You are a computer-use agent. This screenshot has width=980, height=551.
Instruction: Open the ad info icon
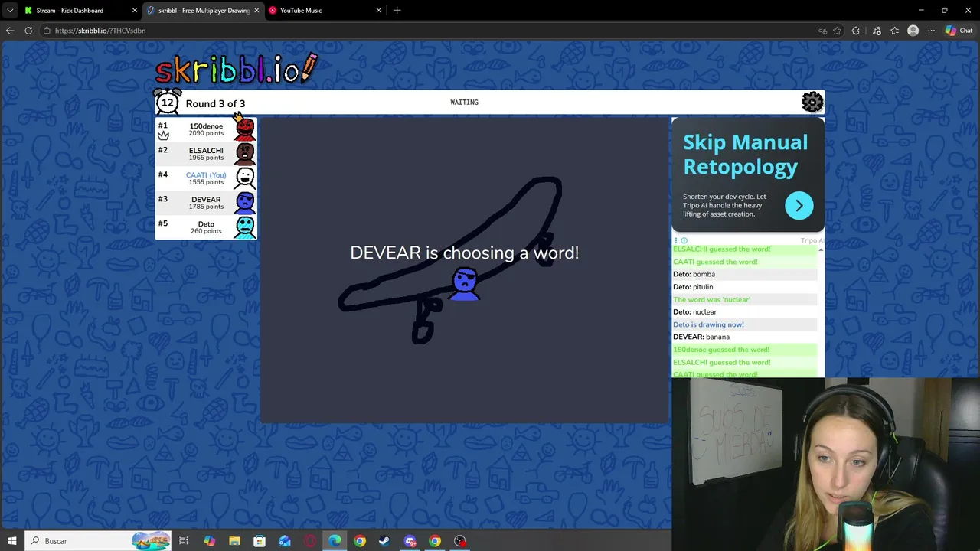pos(684,240)
